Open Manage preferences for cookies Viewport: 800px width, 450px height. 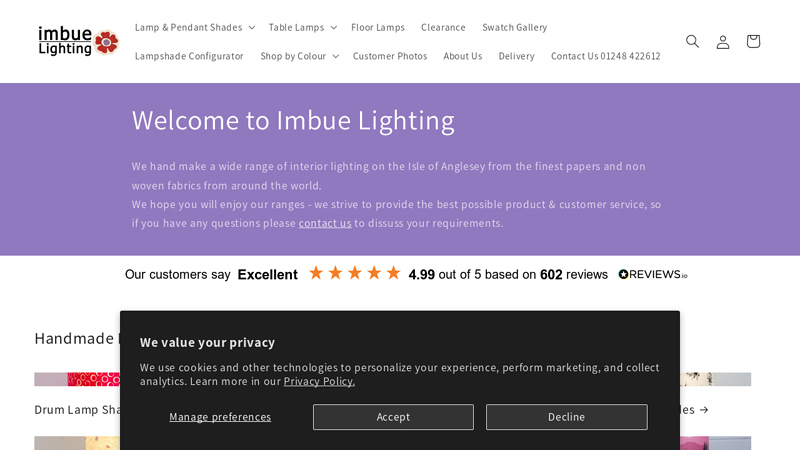pos(220,417)
